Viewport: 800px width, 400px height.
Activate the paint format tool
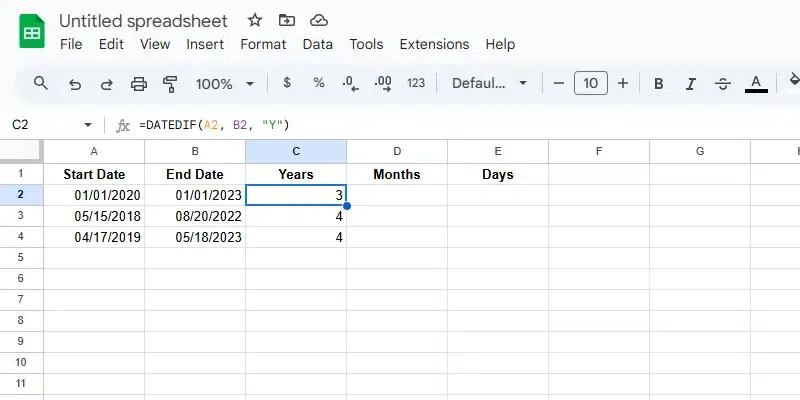pos(170,84)
